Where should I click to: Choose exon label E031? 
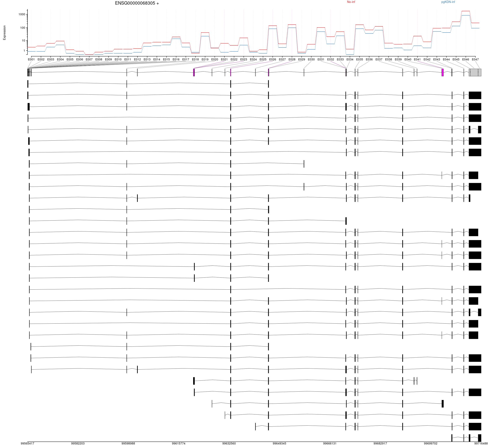click(x=321, y=59)
